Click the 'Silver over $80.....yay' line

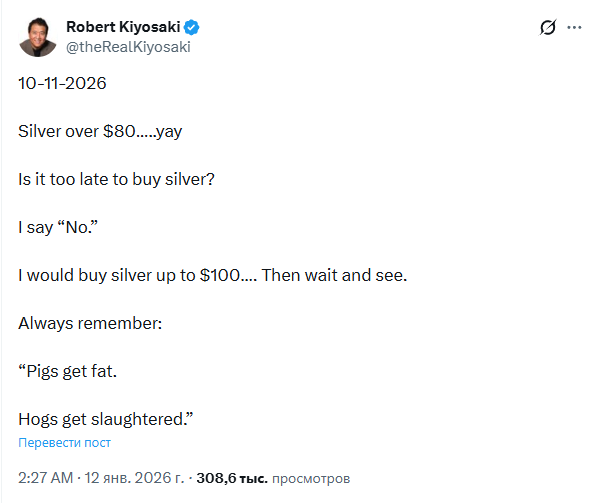click(100, 131)
